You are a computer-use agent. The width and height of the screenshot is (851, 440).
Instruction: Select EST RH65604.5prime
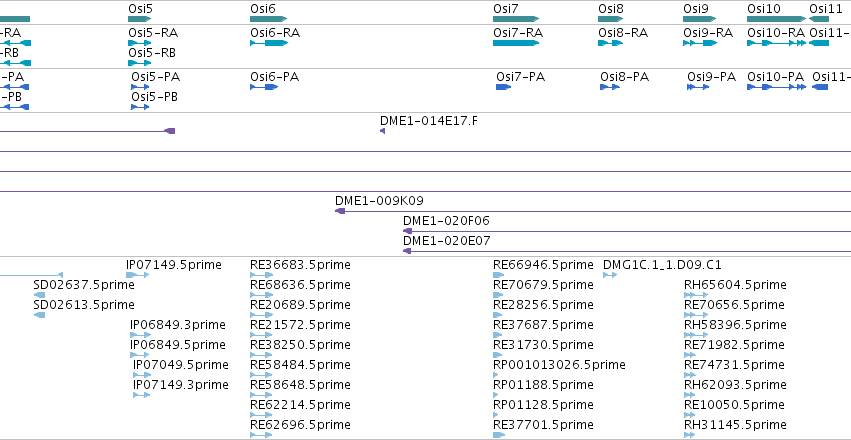tap(696, 295)
